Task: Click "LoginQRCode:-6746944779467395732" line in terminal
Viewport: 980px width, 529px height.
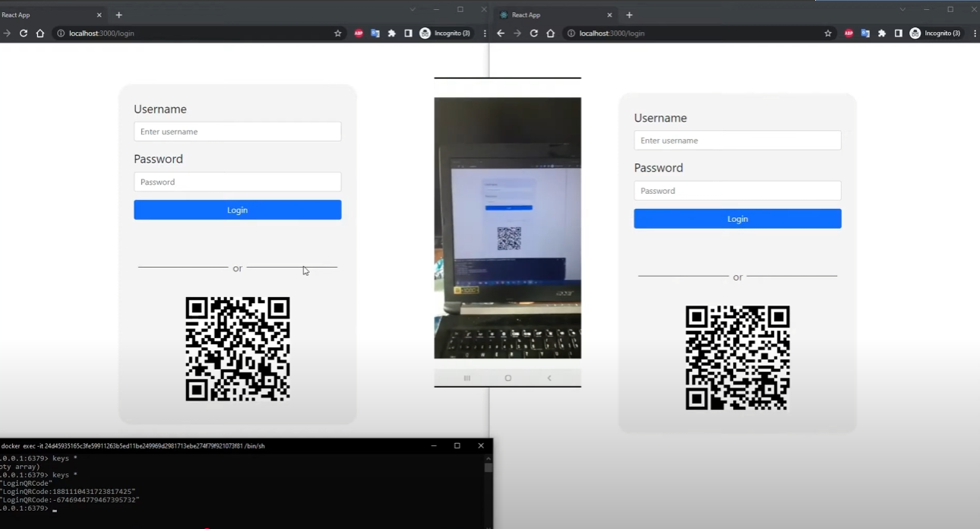Action: click(71, 500)
